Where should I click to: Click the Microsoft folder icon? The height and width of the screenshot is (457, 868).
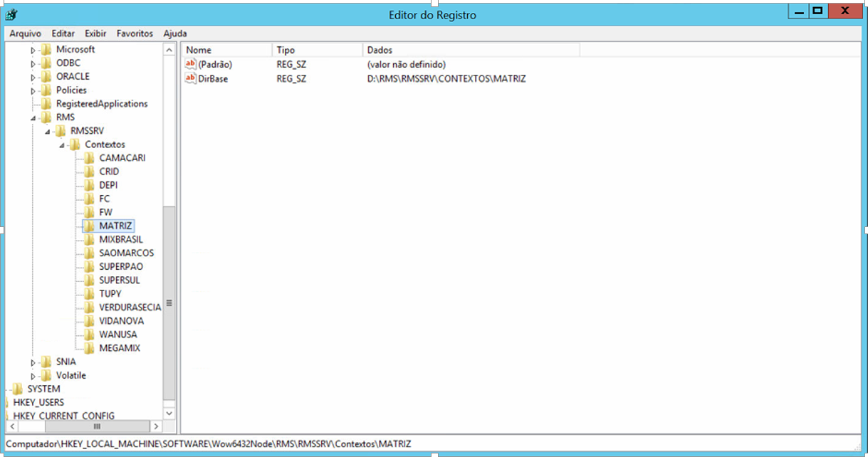click(x=46, y=49)
